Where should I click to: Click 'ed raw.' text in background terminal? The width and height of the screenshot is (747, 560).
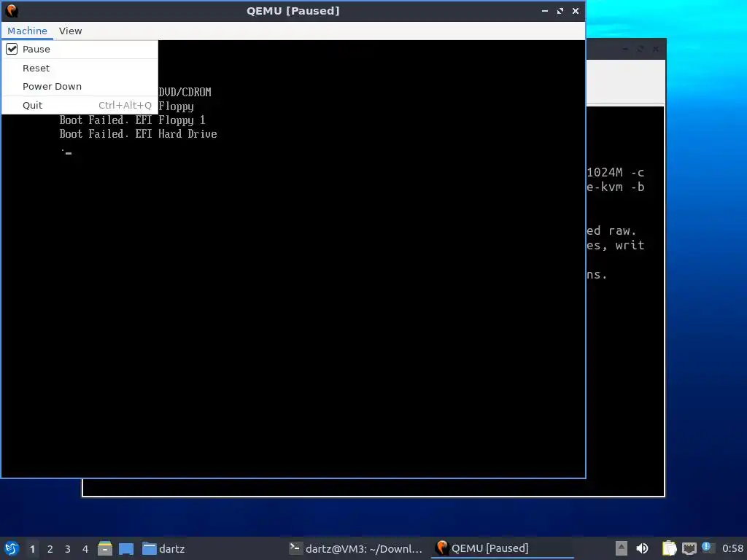[x=612, y=231]
